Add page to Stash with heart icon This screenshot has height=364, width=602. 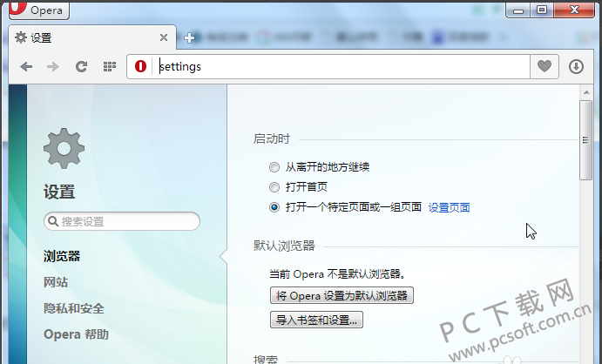[x=544, y=67]
